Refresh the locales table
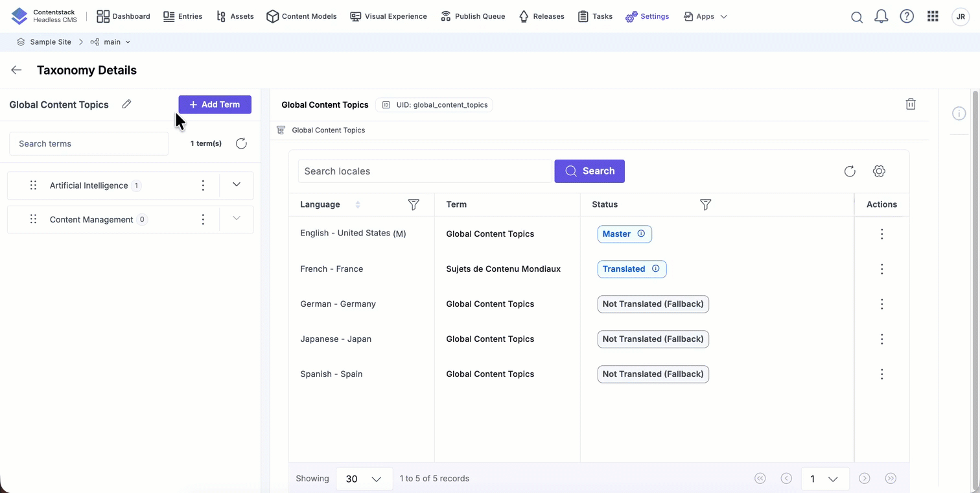The width and height of the screenshot is (980, 493). pyautogui.click(x=850, y=171)
